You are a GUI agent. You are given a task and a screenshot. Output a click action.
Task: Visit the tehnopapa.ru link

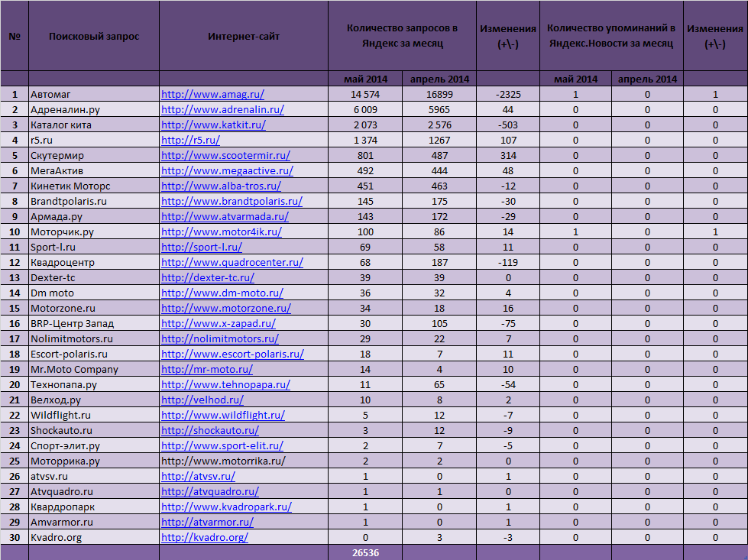[x=225, y=384]
